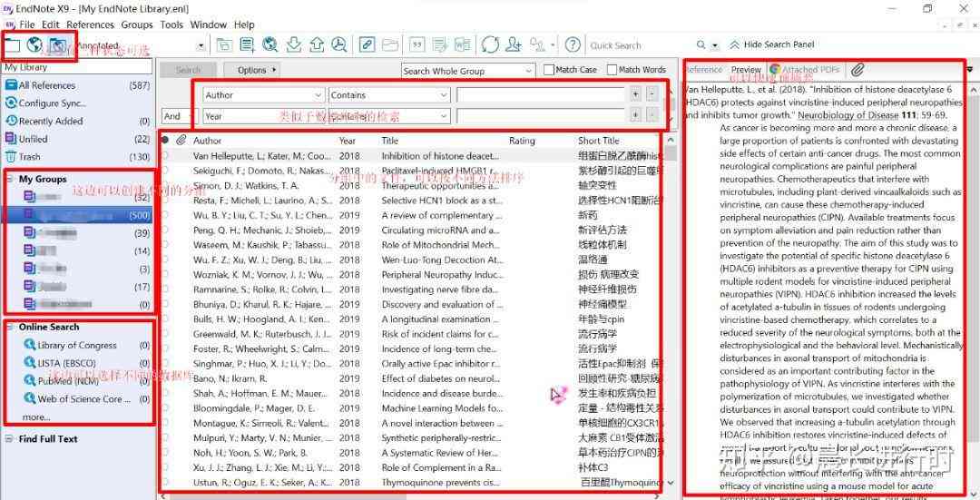The image size is (980, 500).
Task: Click the Open File folder icon
Action: (x=390, y=44)
